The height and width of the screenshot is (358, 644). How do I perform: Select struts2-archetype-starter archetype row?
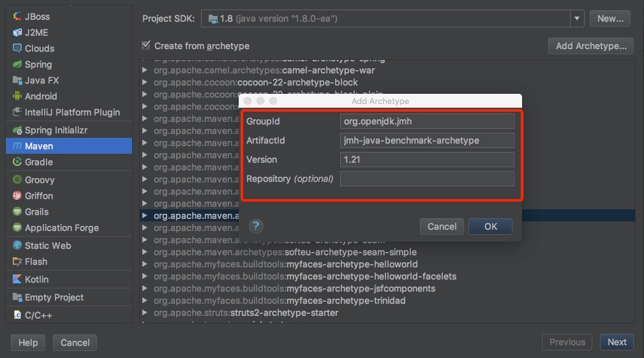387,313
